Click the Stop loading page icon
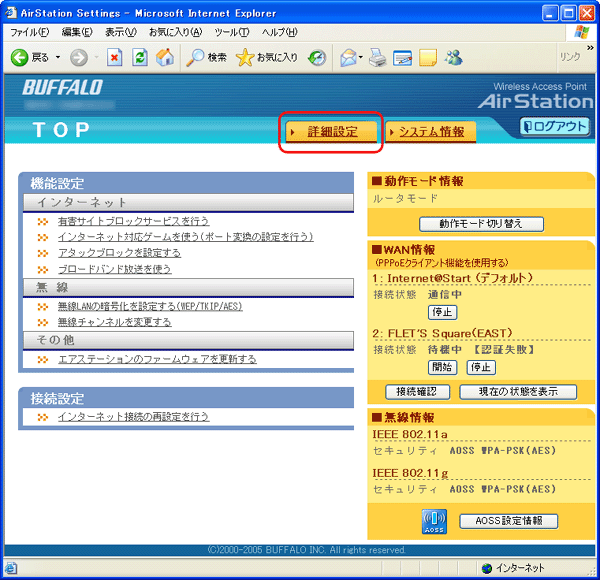This screenshot has width=600, height=580. (114, 58)
